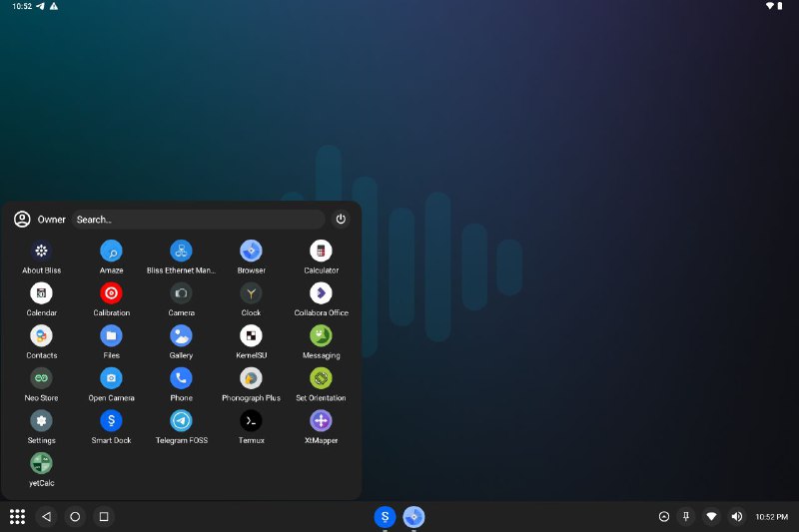This screenshot has height=532, width=799.
Task: Click the Search field in app menu
Action: (198, 220)
